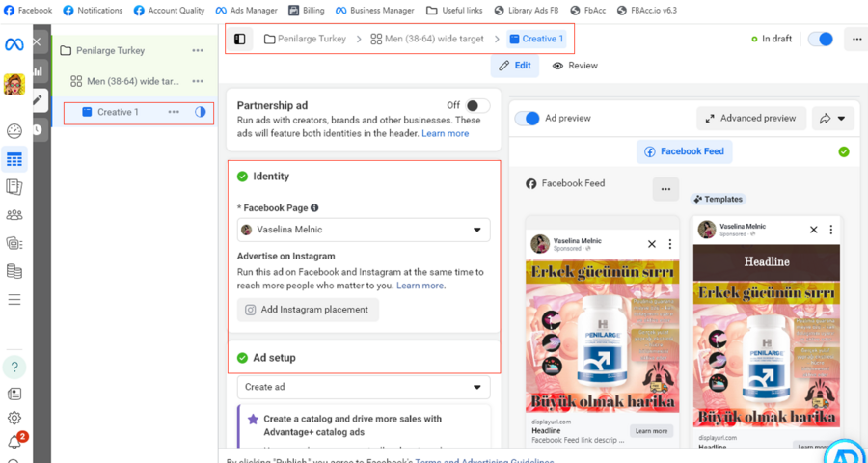Select the Creative 1 breadcrumb
The image size is (868, 463).
point(536,39)
